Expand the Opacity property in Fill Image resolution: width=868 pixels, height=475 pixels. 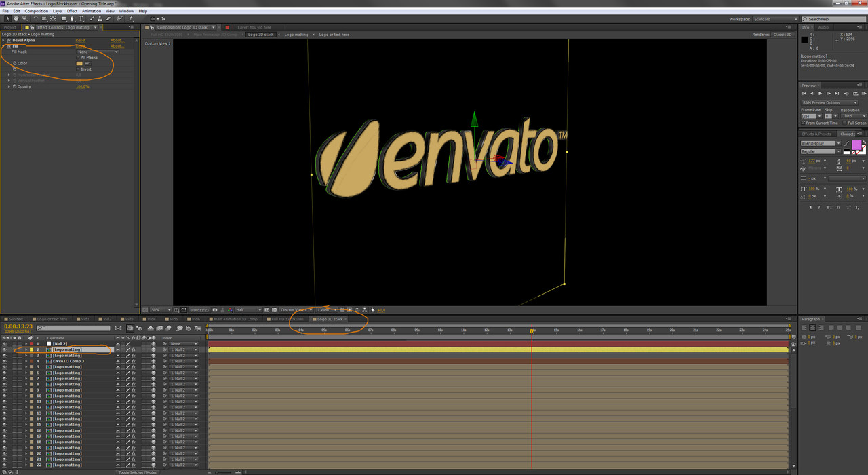click(9, 86)
